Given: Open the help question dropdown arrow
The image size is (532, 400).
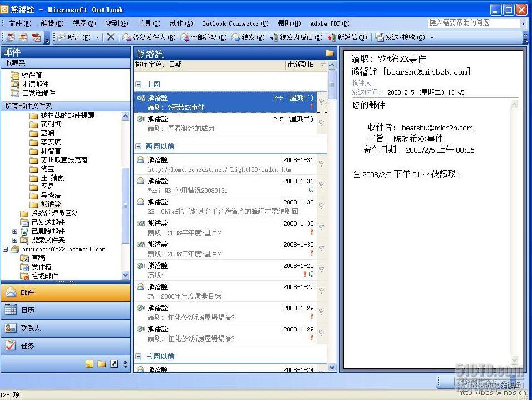Looking at the screenshot, I should click(x=523, y=23).
